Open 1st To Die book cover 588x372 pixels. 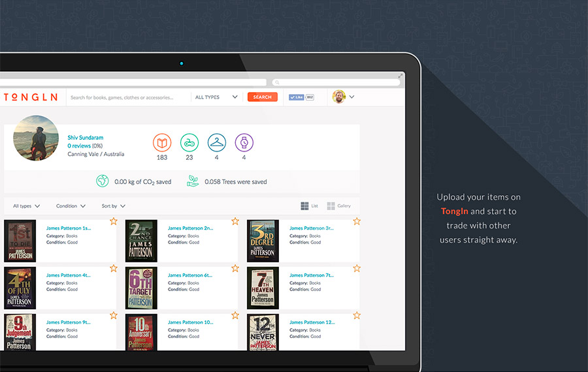click(x=20, y=241)
